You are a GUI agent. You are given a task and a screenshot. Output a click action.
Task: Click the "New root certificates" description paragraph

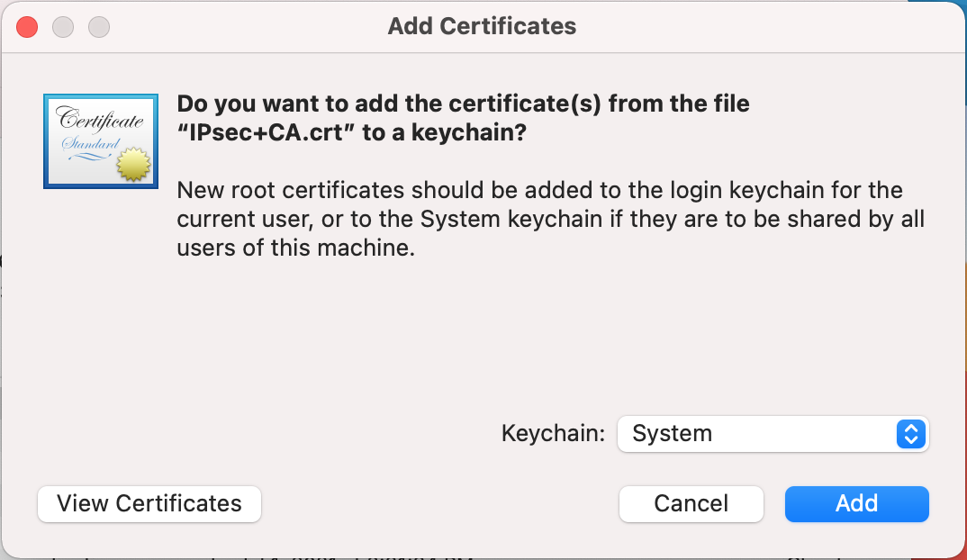pos(550,219)
